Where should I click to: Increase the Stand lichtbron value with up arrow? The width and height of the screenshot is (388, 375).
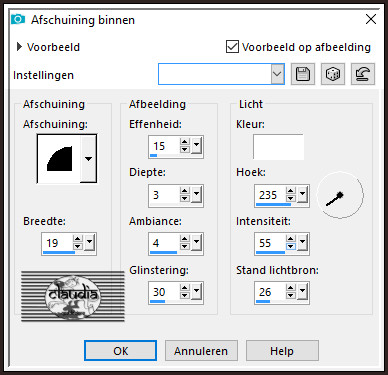click(x=290, y=288)
